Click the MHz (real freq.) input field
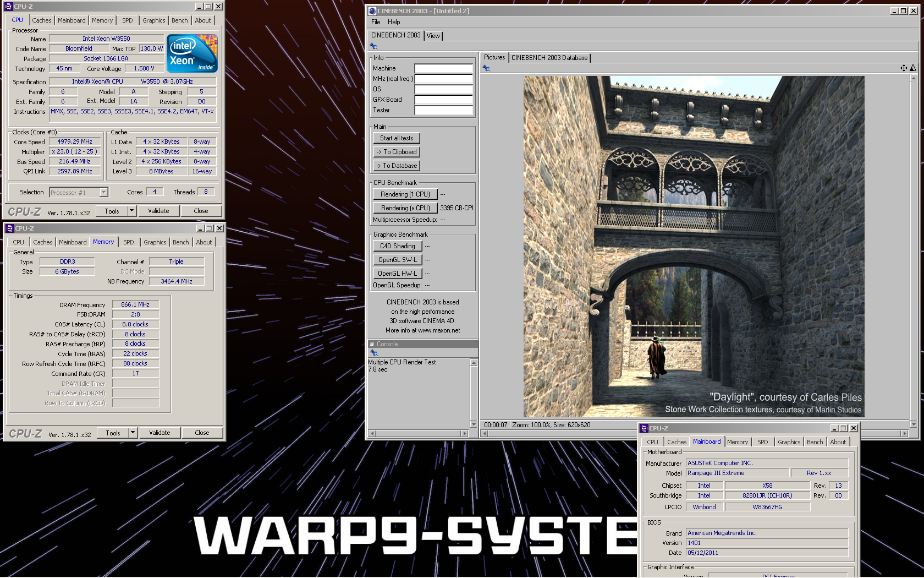Screen dimensions: 924x578 [444, 79]
